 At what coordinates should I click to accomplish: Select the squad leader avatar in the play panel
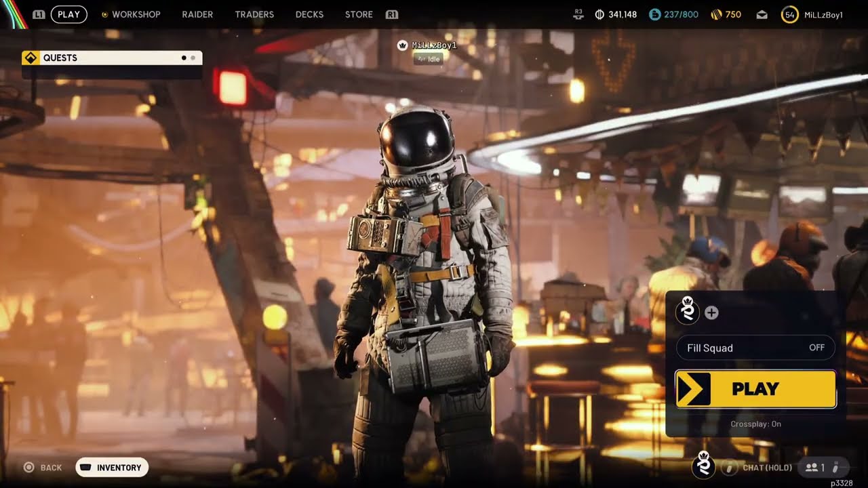pos(688,312)
